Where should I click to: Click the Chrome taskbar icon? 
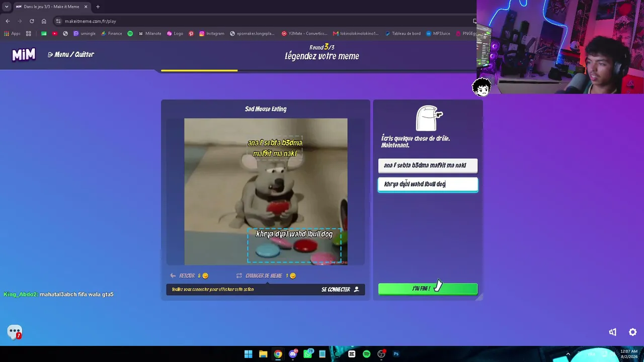[278, 354]
